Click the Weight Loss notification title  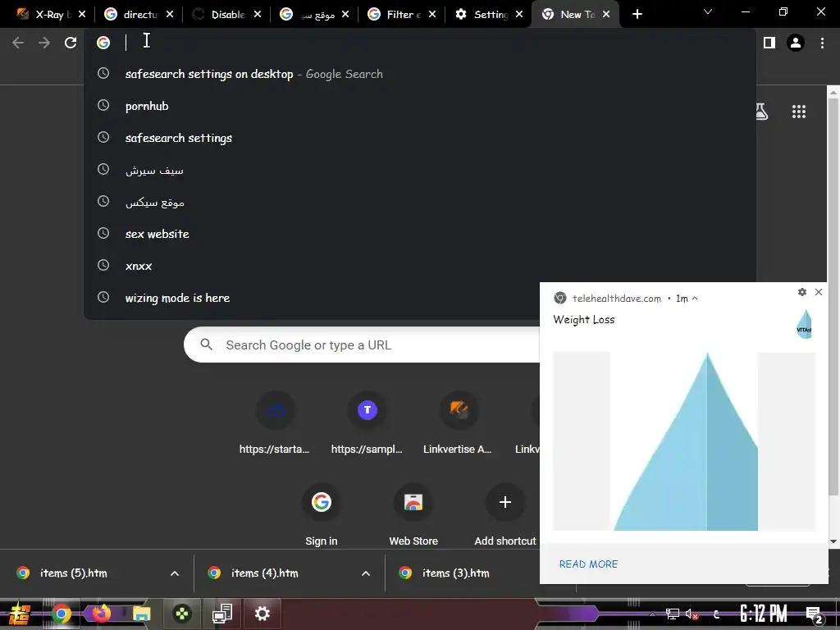(583, 319)
